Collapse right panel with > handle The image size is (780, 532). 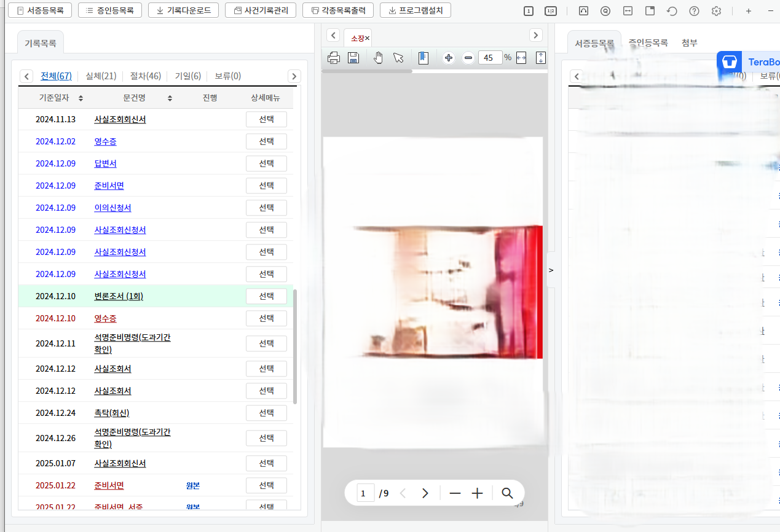coord(551,270)
